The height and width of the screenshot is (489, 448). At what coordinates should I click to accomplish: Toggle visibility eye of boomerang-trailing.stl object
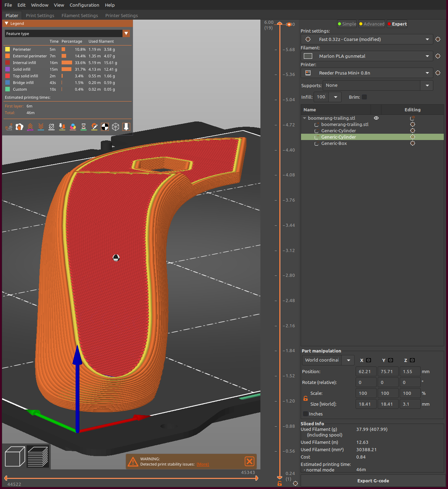click(376, 118)
